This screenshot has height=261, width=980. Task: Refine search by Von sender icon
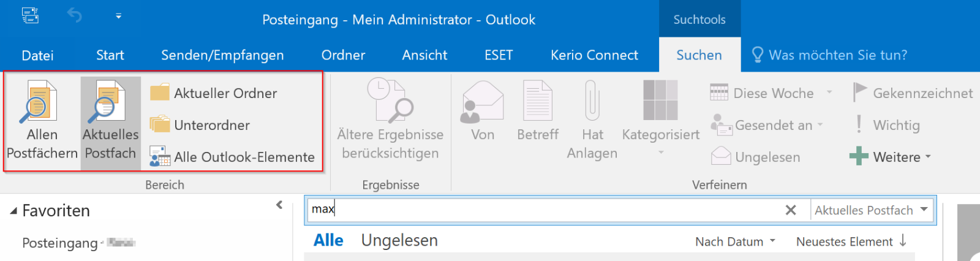[x=482, y=112]
